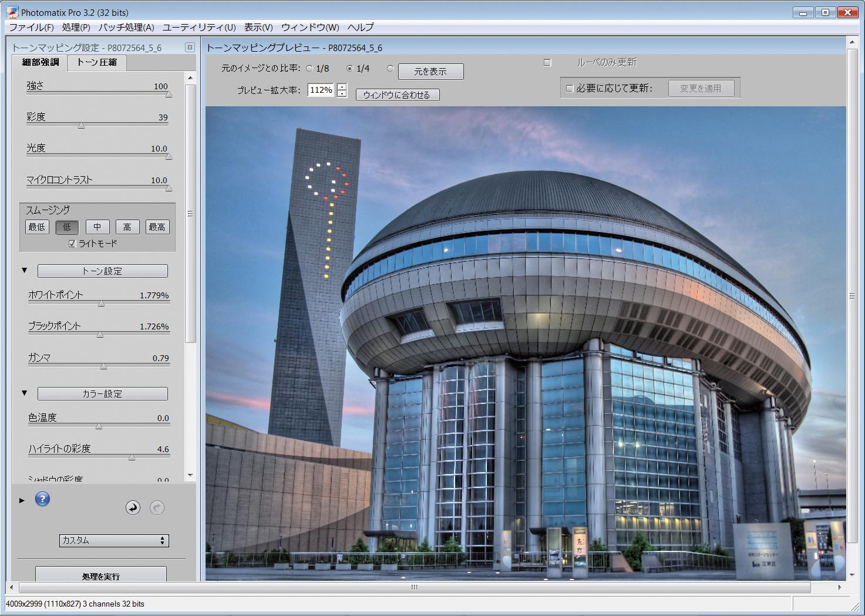Toggle the ライトモード checkbox
The height and width of the screenshot is (616, 865).
coord(72,244)
